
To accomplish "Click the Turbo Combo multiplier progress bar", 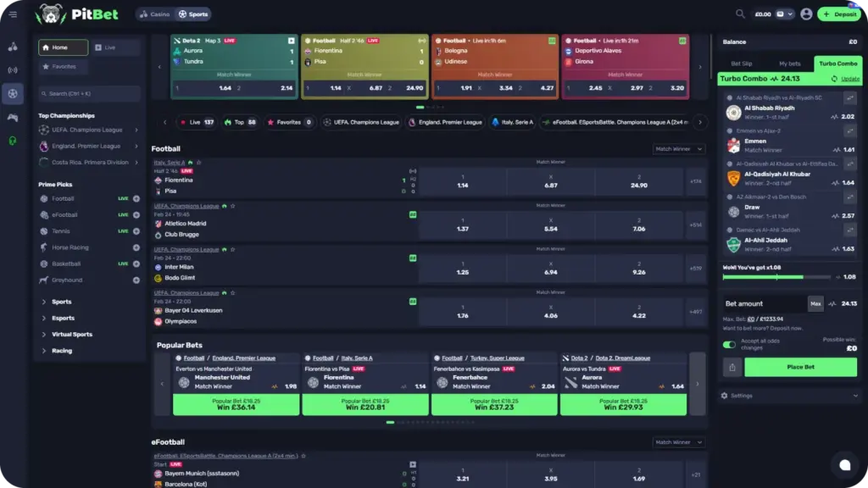I will 776,277.
